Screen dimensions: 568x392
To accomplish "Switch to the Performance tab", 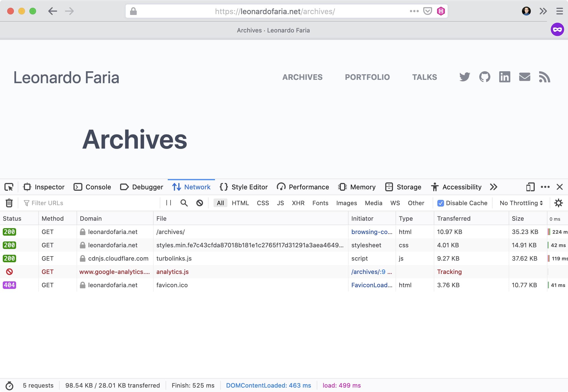I will click(303, 187).
